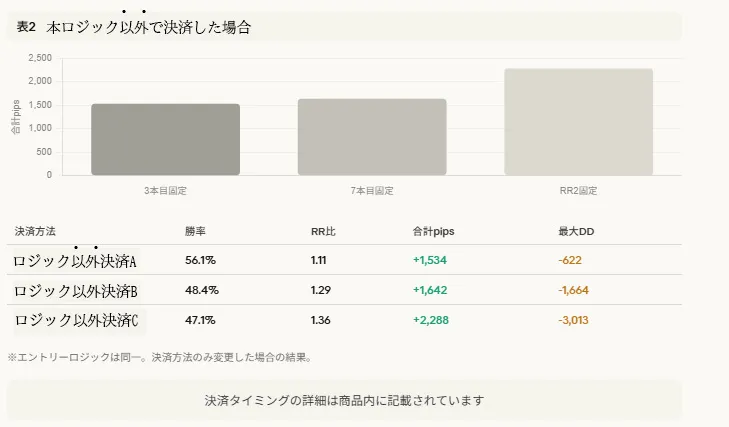
Task: Click the 56.1% win rate cell
Action: (200, 261)
